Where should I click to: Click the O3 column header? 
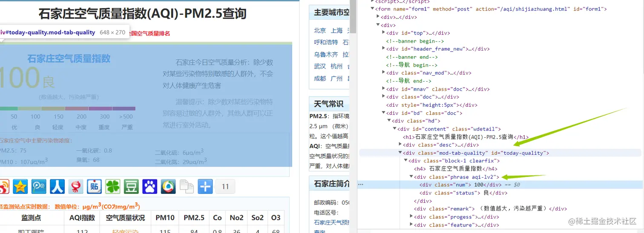(276, 218)
